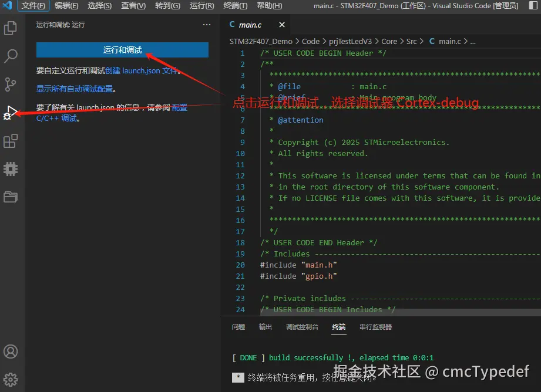Open the 帮助(H) menu
Viewport: 541px width, 392px height.
coord(270,5)
